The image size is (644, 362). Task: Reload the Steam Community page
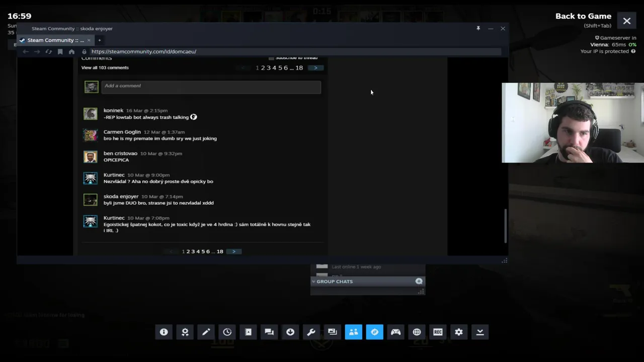coord(48,51)
